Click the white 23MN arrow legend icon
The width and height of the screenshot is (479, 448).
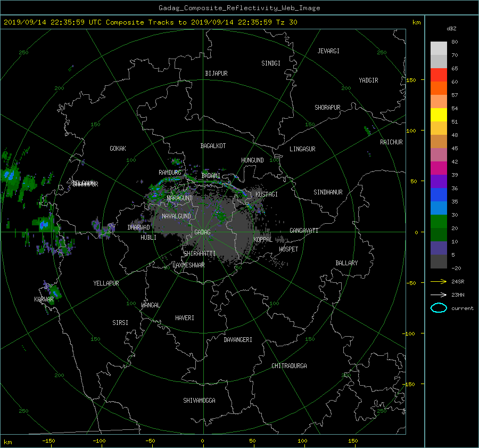point(439,295)
